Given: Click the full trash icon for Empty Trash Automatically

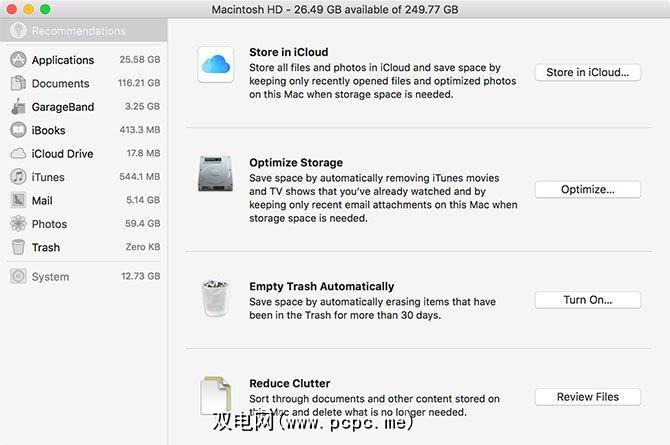Looking at the screenshot, I should 215,298.
